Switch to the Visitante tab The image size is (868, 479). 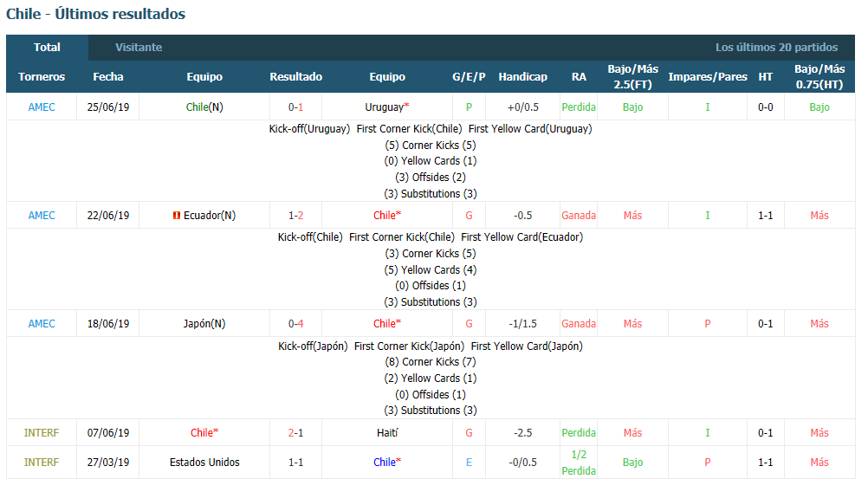[x=139, y=48]
